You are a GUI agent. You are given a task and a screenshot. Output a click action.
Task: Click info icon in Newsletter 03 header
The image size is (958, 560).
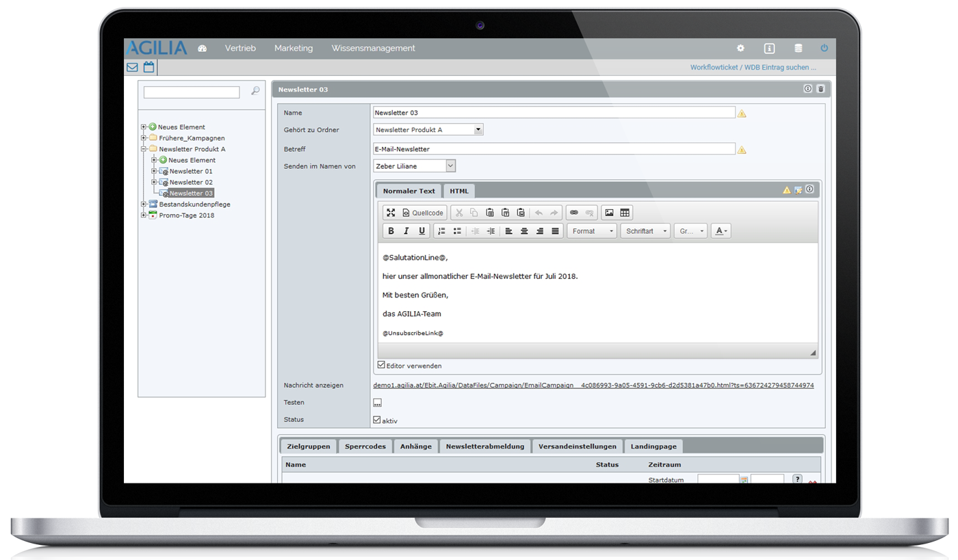[x=807, y=89]
